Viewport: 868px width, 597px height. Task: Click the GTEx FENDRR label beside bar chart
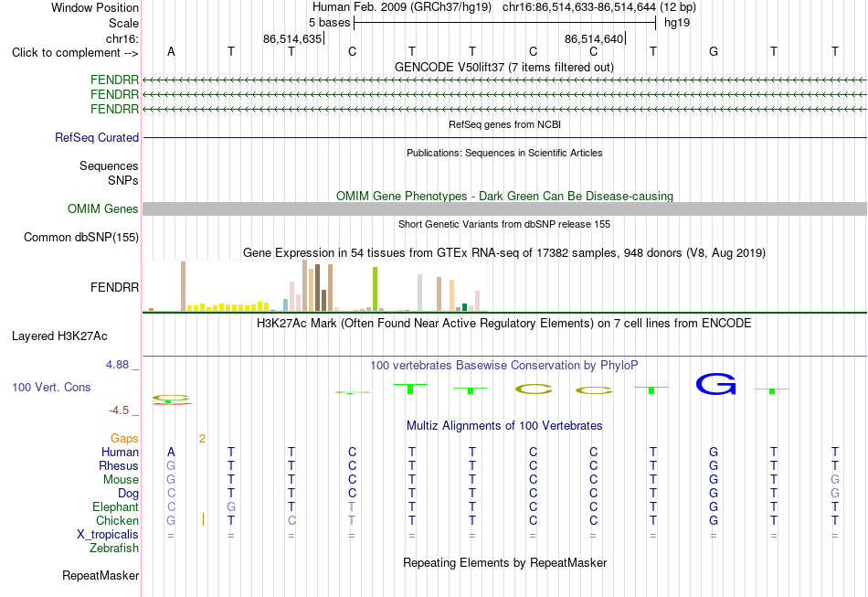[x=114, y=287]
